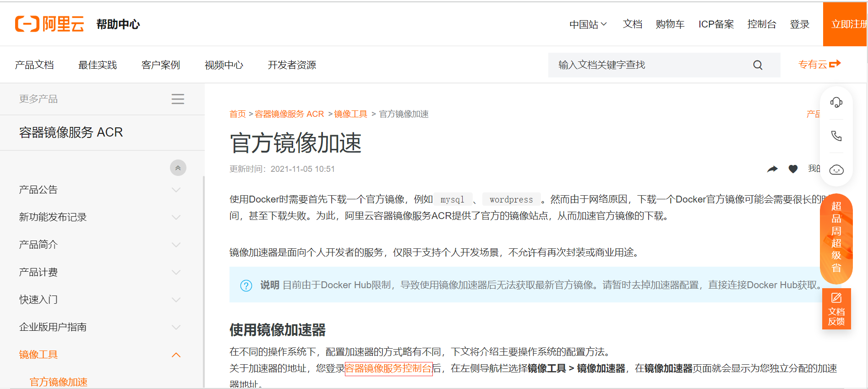Viewport: 868px width, 389px height.
Task: Expand the 产品公告 section
Action: point(176,190)
